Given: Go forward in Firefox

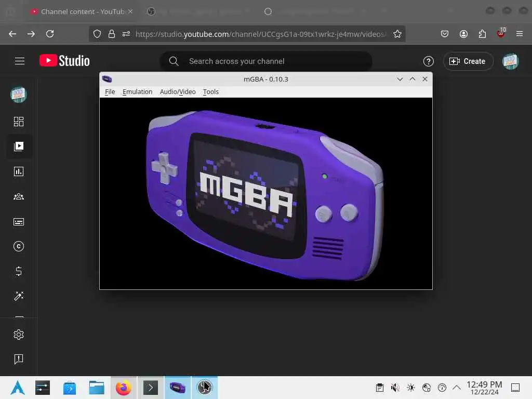Looking at the screenshot, I should click(x=31, y=34).
